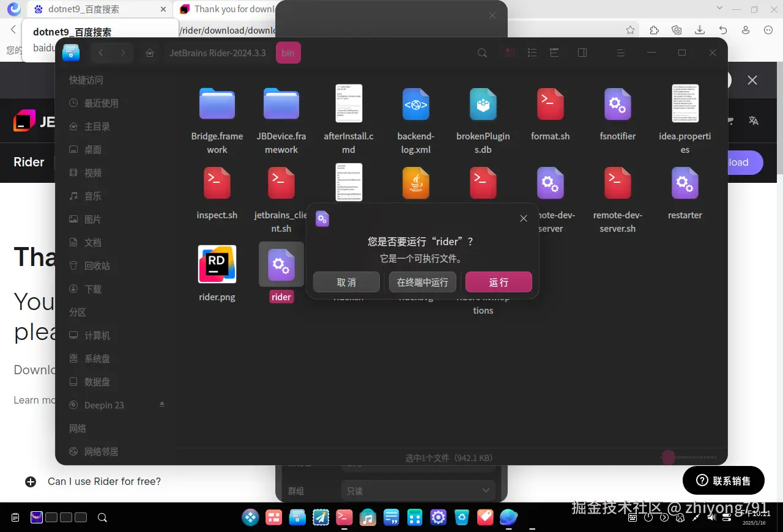Open browser extensions puzzle icon
This screenshot has height=532, width=783.
(654, 30)
